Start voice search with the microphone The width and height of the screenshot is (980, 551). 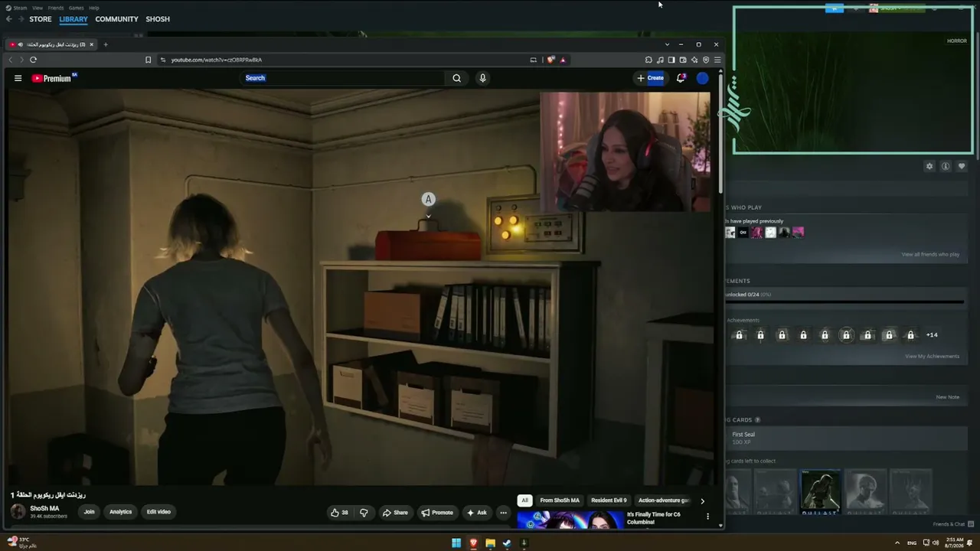click(482, 78)
